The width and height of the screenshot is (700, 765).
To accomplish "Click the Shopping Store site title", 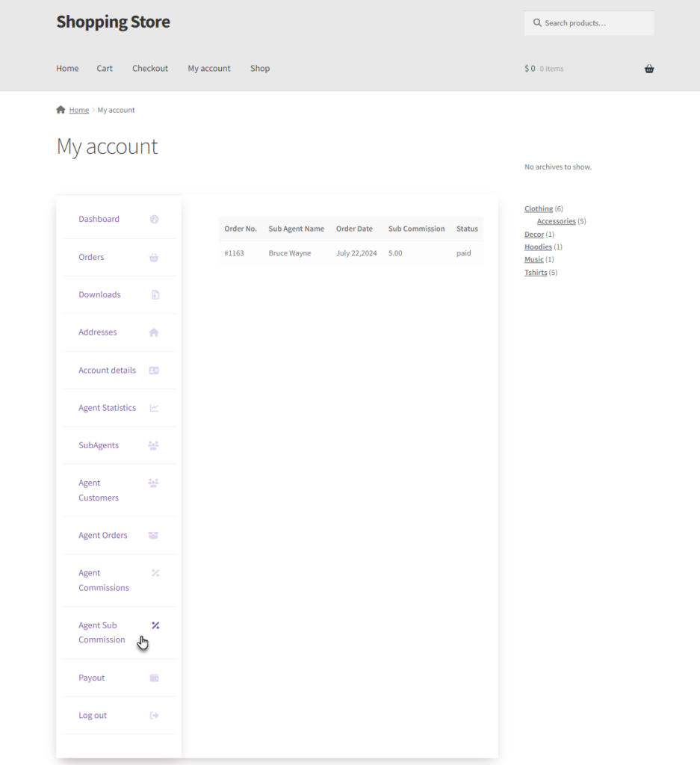I will click(113, 22).
